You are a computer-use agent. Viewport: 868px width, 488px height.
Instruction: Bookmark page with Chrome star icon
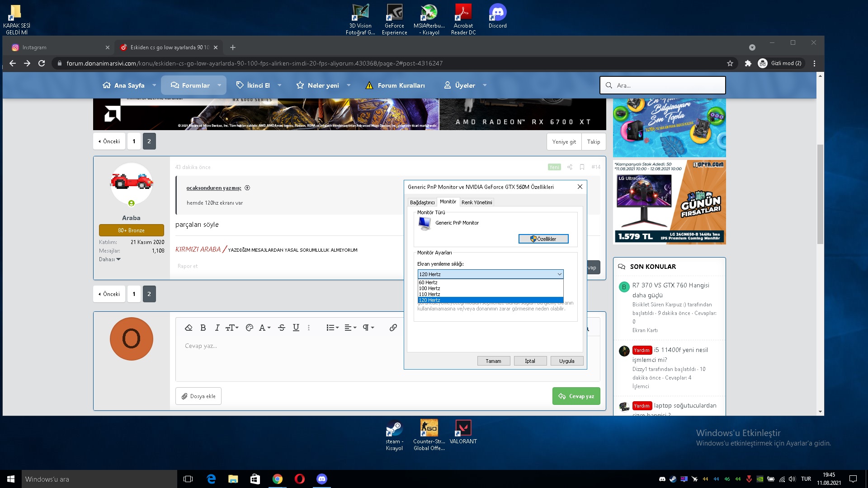(x=730, y=63)
